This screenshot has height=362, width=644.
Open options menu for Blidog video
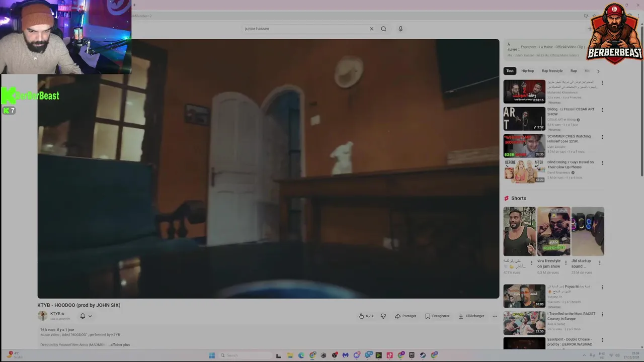602,110
